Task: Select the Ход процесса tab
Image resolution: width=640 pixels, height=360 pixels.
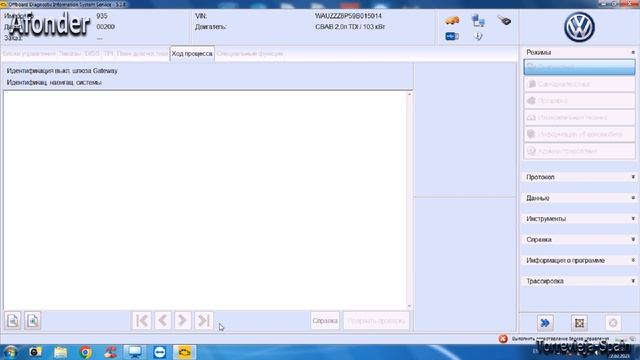Action: point(192,53)
